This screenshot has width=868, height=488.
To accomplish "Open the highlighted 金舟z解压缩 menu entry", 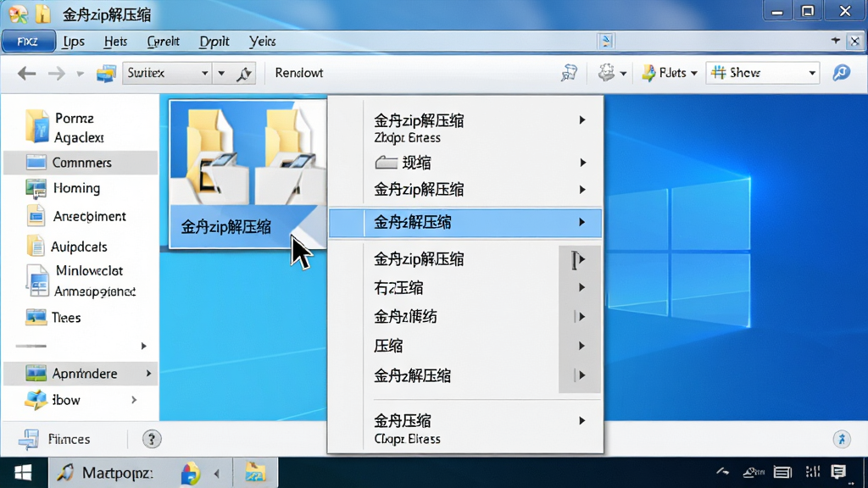I will (465, 223).
